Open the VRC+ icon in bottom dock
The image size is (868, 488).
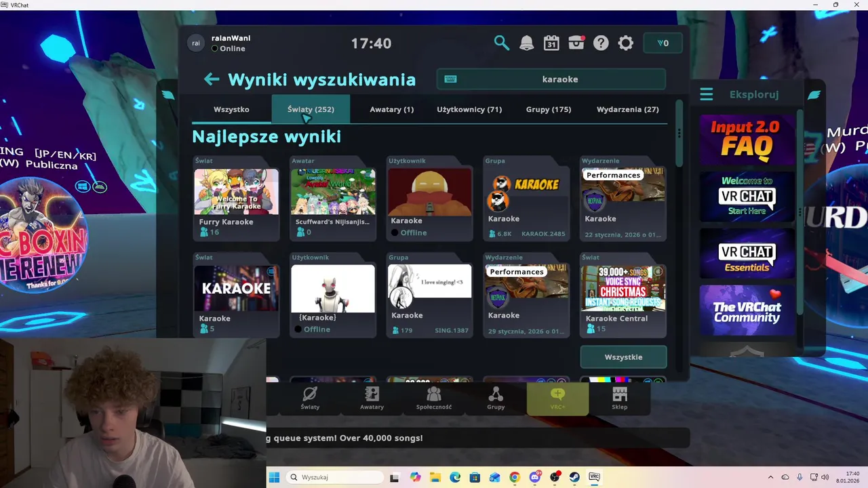(x=557, y=398)
